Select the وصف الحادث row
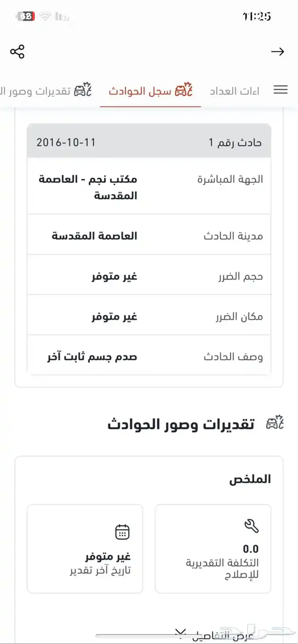Screen dimensions: 298x644 click(x=149, y=356)
